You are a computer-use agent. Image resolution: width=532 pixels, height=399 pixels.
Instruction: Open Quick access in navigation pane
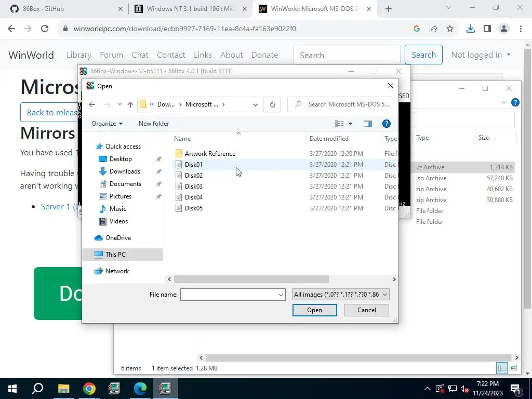coord(123,146)
